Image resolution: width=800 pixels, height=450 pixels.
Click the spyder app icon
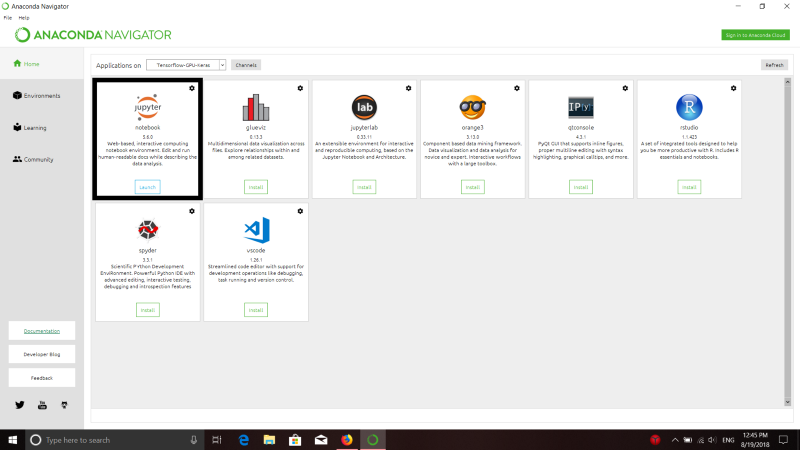148,230
